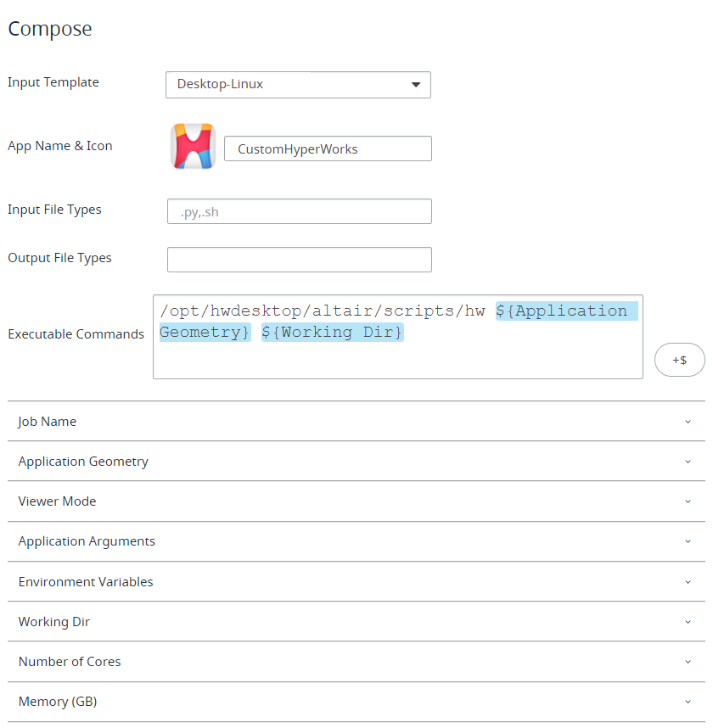This screenshot has height=728, width=713.
Task: Expand the Environment Variables section
Action: click(356, 582)
